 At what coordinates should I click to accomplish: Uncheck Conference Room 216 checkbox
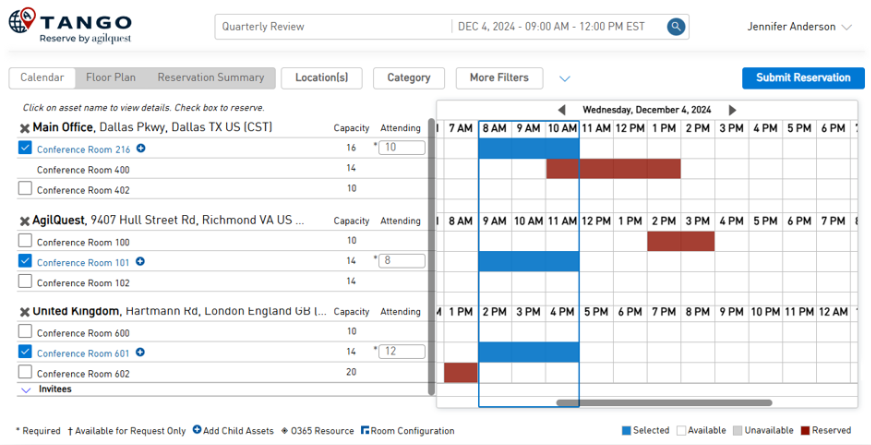pyautogui.click(x=25, y=148)
